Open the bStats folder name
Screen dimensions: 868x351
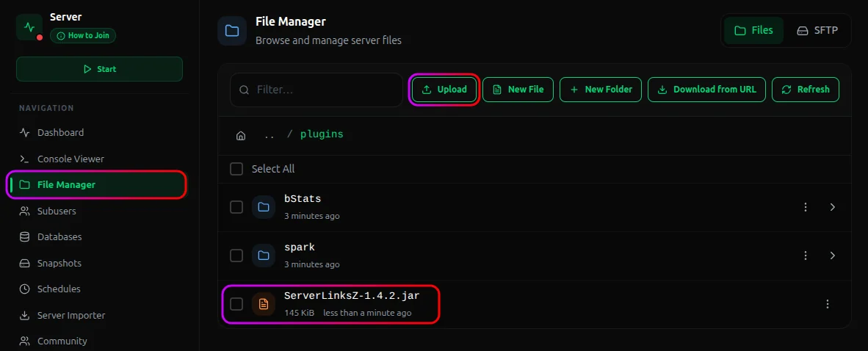(303, 199)
